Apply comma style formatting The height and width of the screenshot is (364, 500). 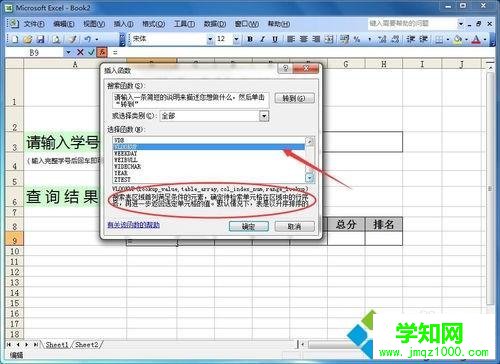tap(369, 39)
